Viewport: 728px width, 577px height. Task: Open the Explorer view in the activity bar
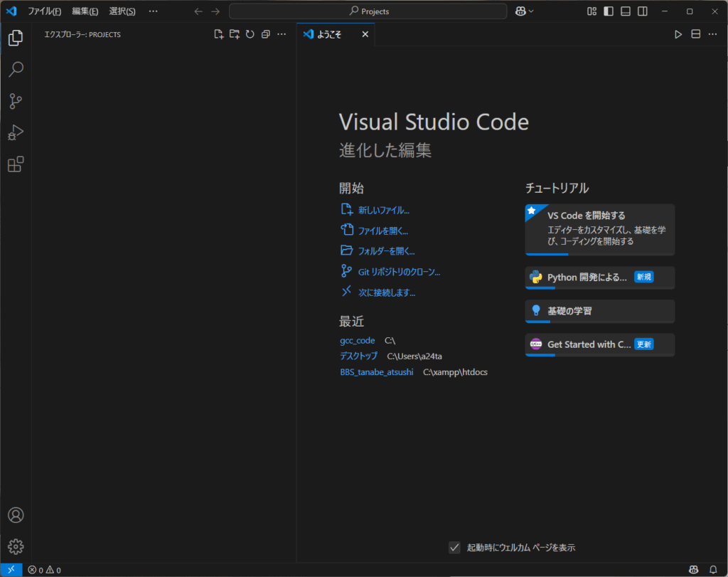(16, 38)
